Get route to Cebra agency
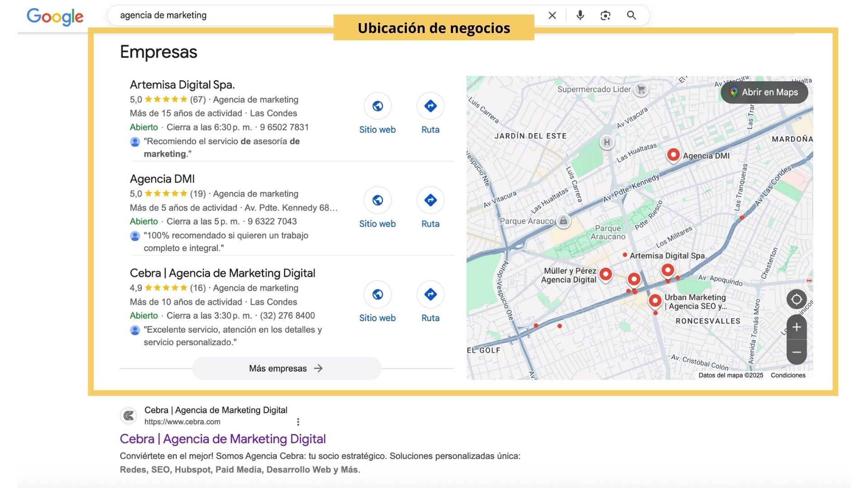 pyautogui.click(x=430, y=295)
